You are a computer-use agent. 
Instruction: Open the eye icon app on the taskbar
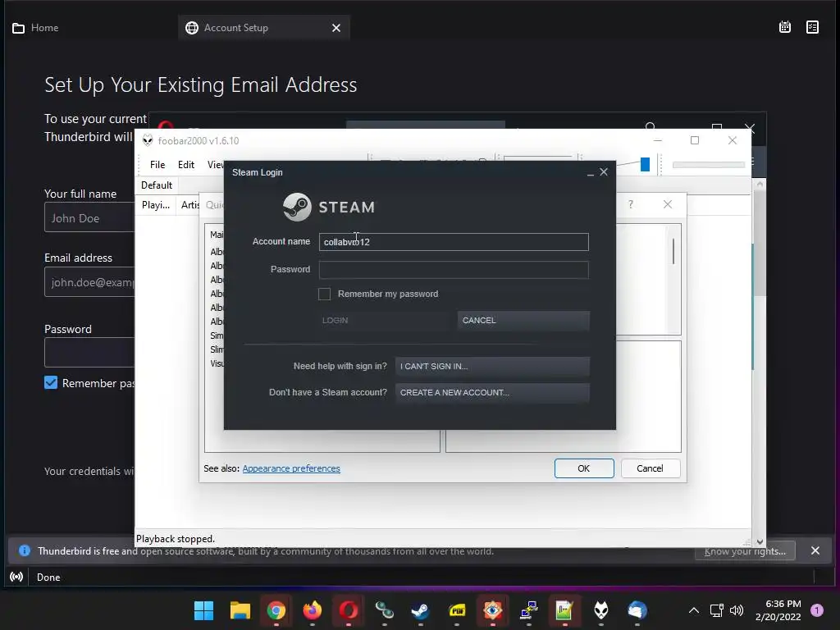[493, 610]
